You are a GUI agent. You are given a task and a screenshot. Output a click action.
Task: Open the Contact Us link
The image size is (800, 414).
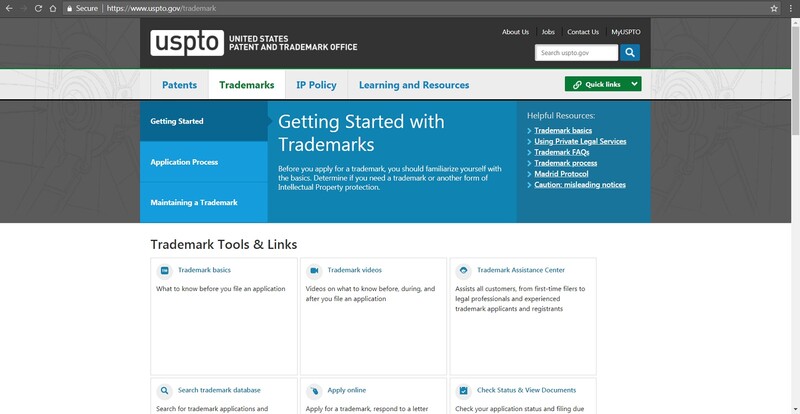pos(583,32)
